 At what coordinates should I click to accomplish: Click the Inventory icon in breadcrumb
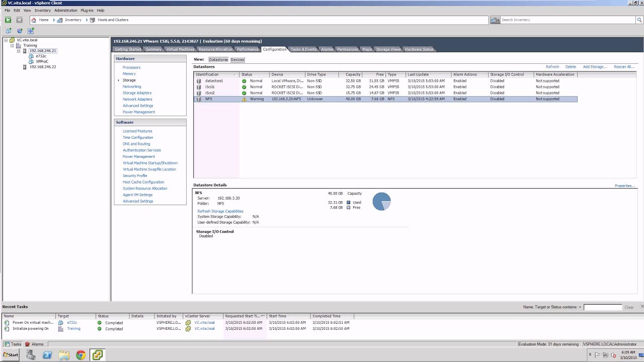[x=60, y=20]
